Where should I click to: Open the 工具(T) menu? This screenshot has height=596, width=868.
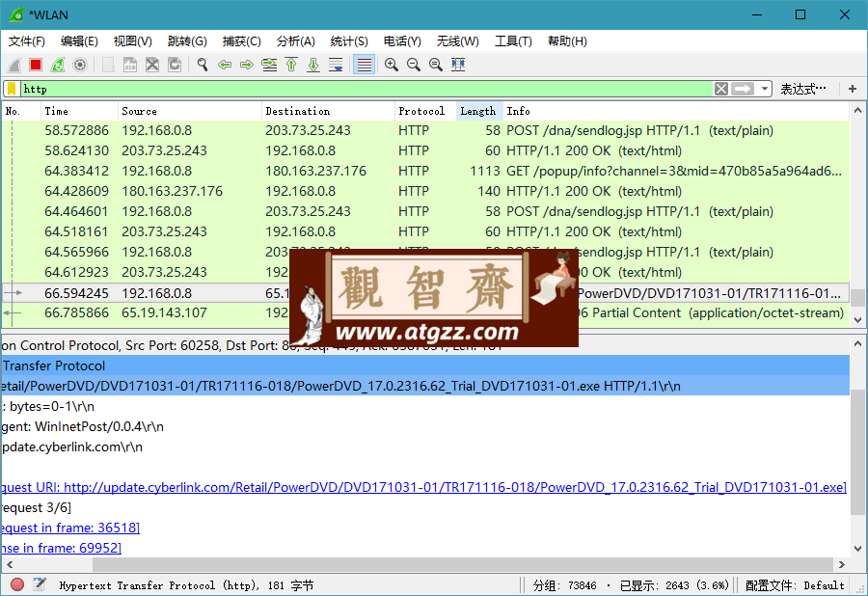coord(513,41)
